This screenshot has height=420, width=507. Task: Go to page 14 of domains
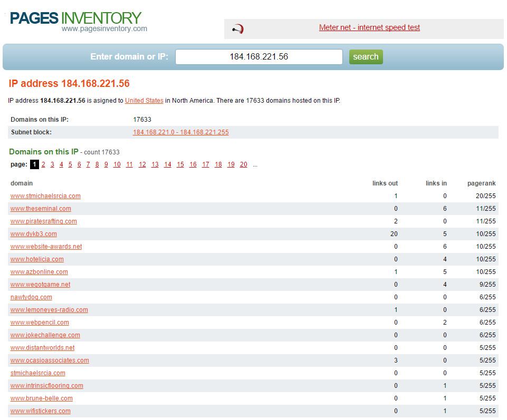tap(167, 164)
